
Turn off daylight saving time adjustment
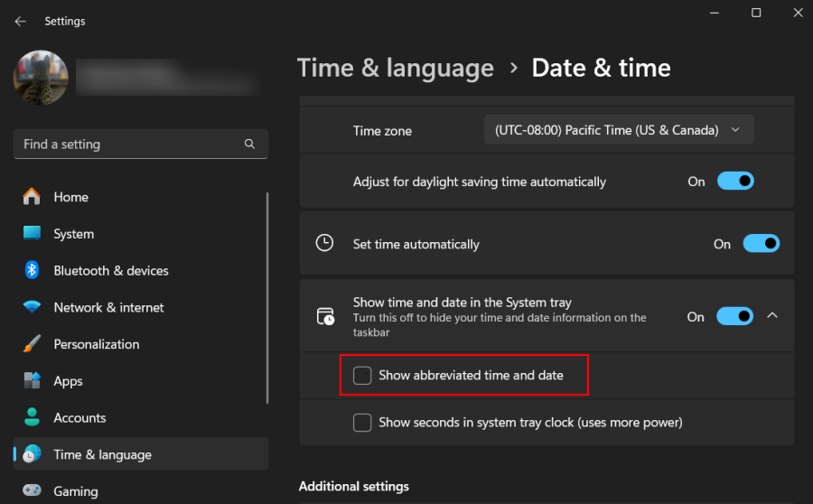click(735, 182)
